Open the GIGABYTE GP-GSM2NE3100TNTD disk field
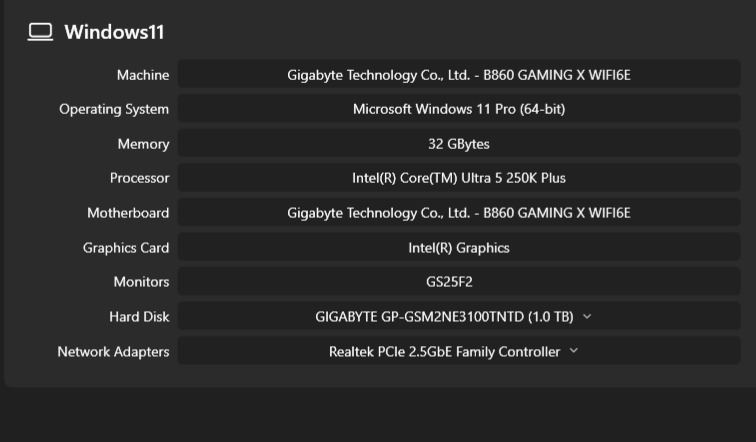The width and height of the screenshot is (756, 442). [459, 316]
